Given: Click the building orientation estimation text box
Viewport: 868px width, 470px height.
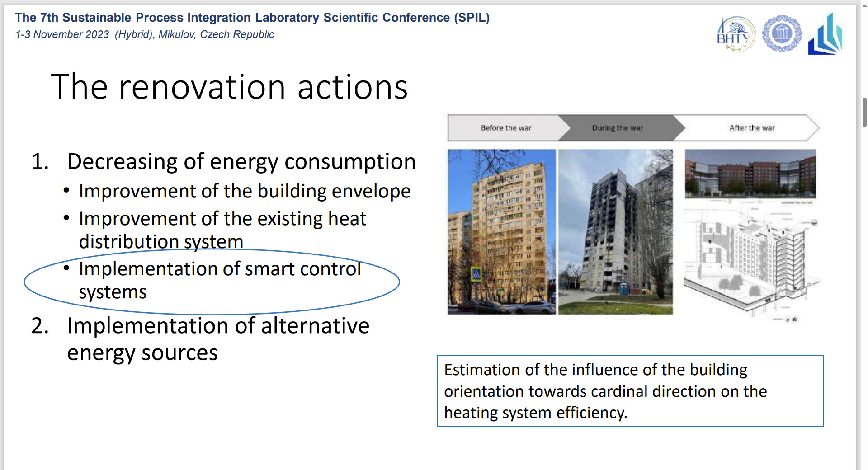Looking at the screenshot, I should coord(630,391).
